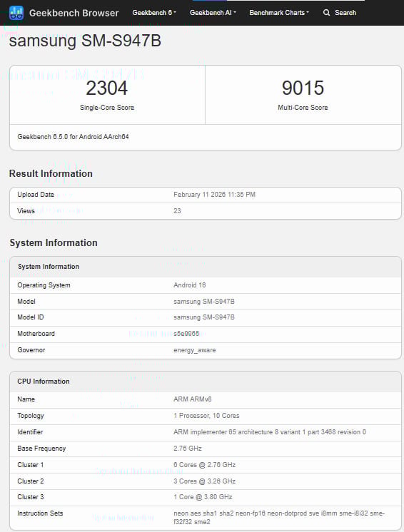
Task: Click the Model row value samsung SM-S947B
Action: 204,301
